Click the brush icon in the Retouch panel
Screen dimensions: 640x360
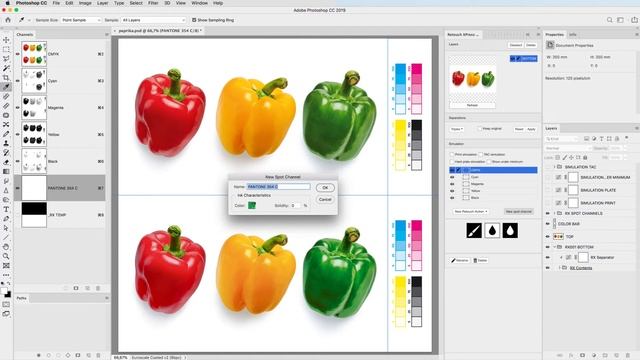click(474, 231)
